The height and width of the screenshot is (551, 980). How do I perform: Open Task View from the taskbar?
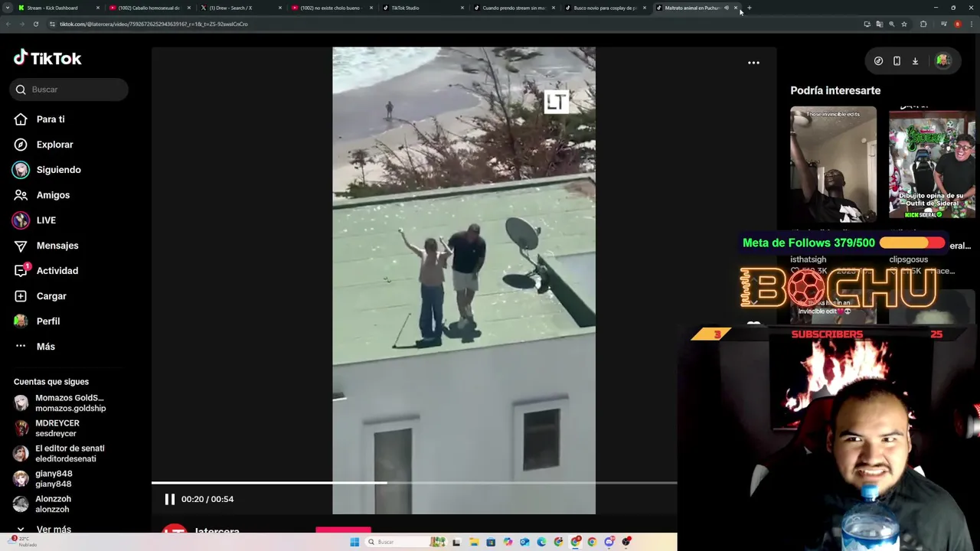pyautogui.click(x=456, y=542)
